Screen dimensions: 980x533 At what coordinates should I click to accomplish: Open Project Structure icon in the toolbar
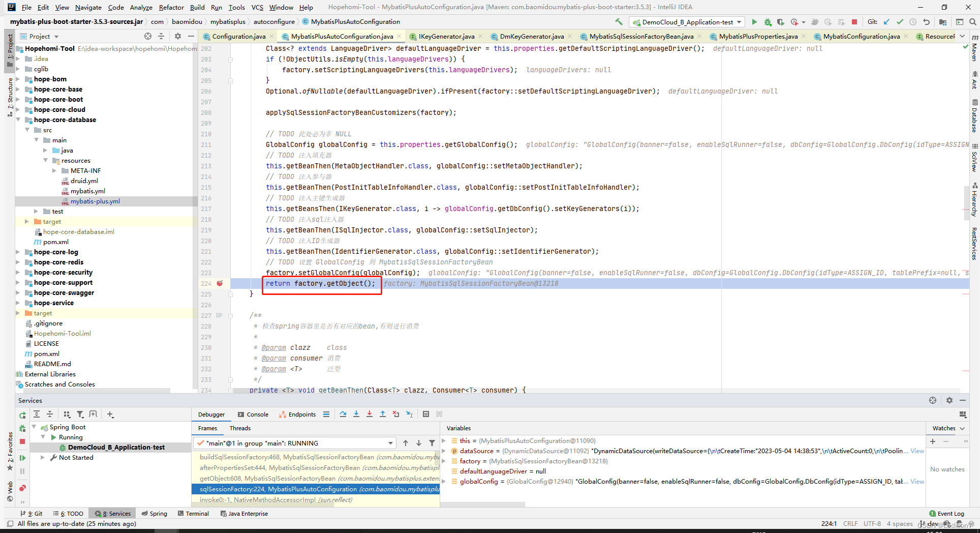943,22
